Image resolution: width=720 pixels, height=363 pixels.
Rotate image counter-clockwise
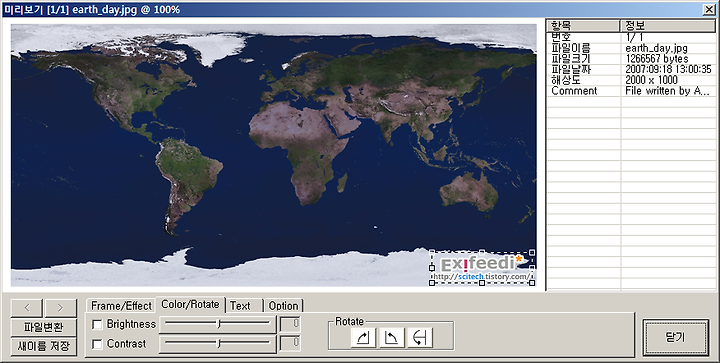tap(391, 338)
